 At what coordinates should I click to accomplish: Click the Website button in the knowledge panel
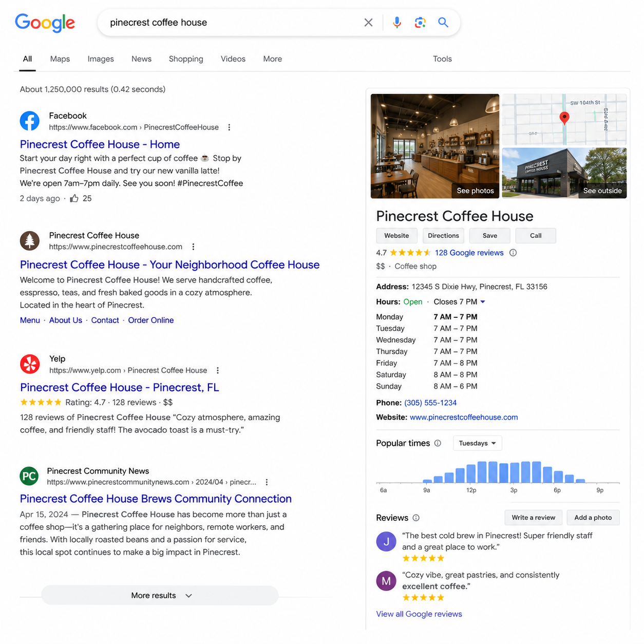click(396, 236)
